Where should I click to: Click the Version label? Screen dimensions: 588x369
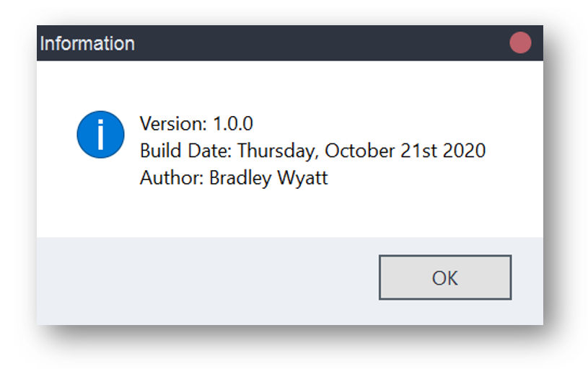173,124
